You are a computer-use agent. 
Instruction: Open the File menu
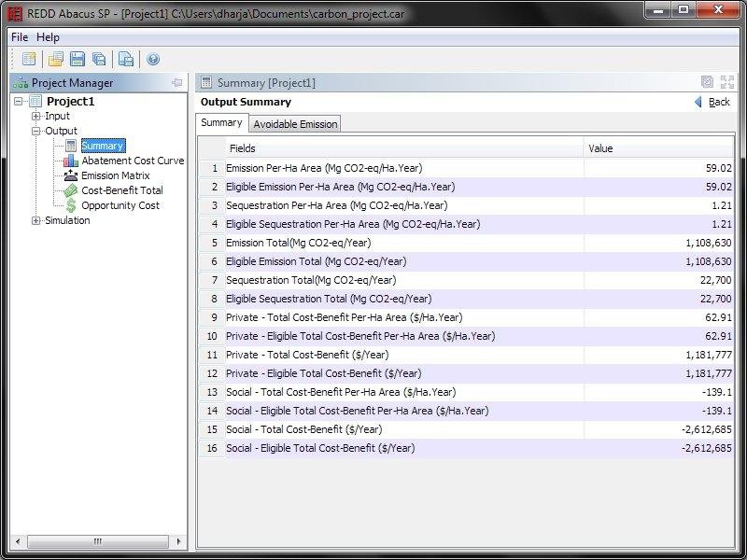click(x=20, y=37)
